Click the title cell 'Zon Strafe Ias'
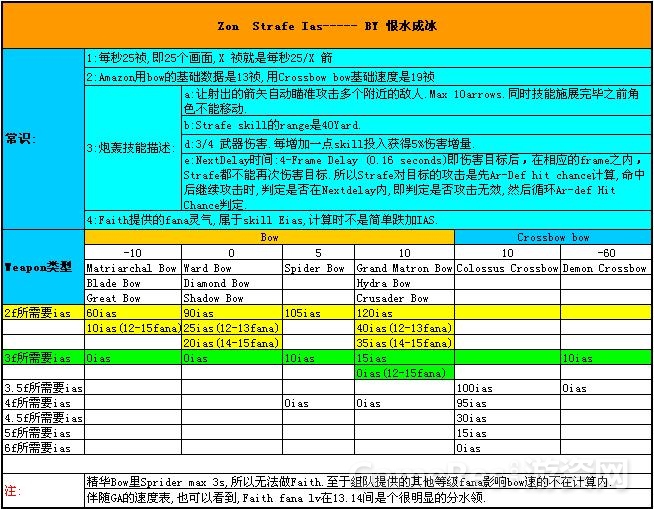 pyautogui.click(x=327, y=26)
